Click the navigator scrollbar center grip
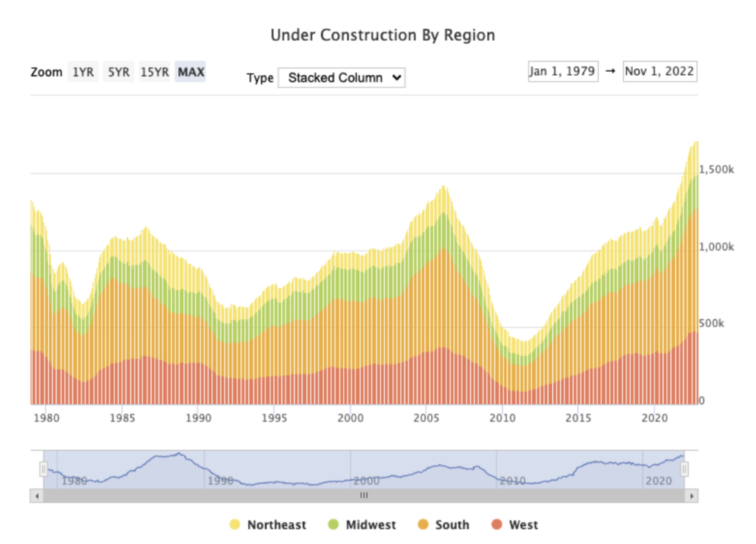The image size is (756, 544). coord(364,495)
